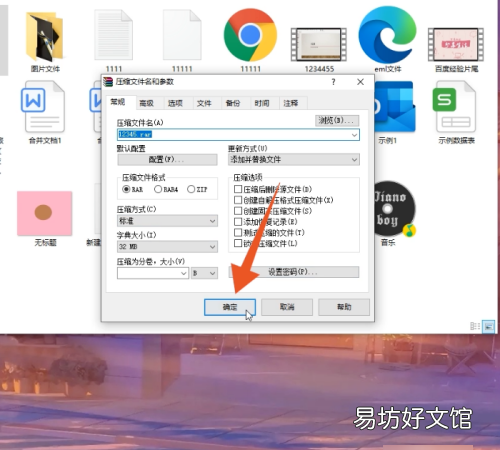Select the 音乐 Piano boy music icon
This screenshot has width=500, height=450.
395,209
